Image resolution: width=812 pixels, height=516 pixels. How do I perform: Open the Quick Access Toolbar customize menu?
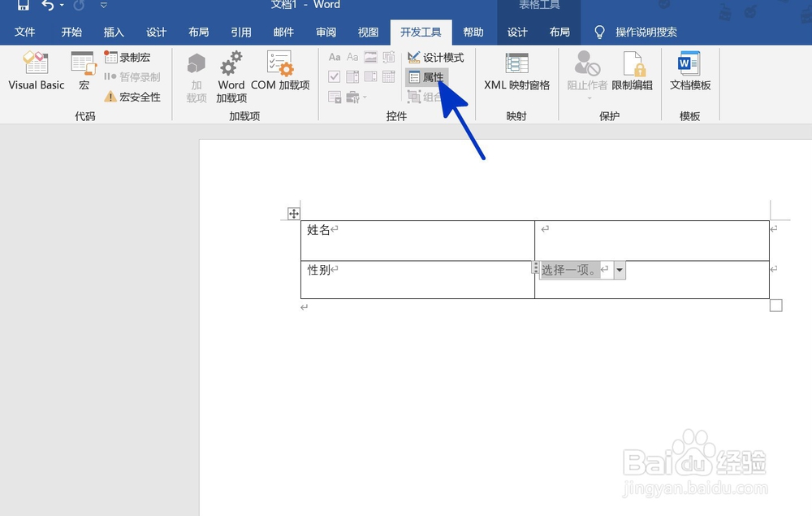point(103,5)
